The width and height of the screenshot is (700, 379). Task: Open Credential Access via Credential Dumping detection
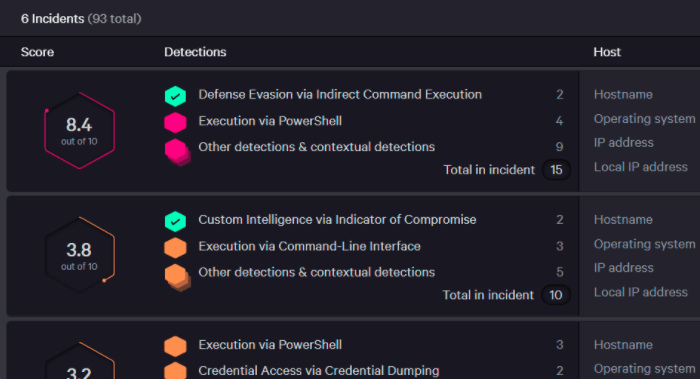point(319,371)
